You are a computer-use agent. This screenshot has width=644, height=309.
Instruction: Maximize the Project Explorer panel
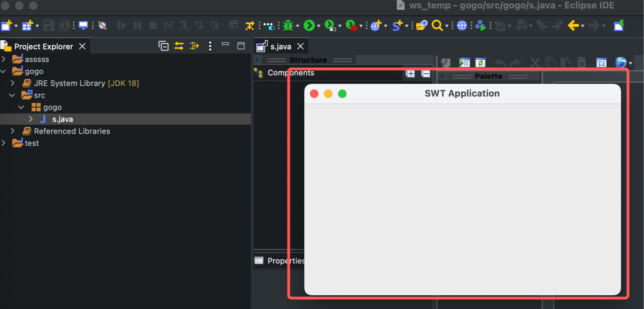click(241, 46)
